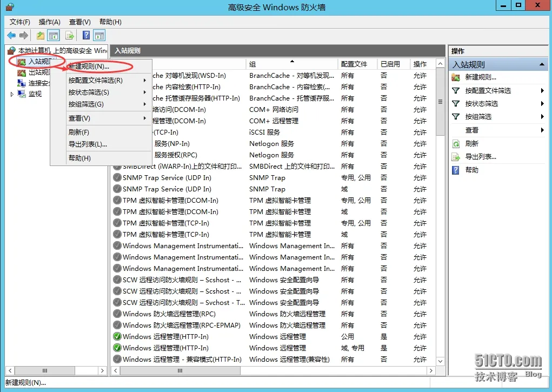
Task: Click the forward arrow toolbar icon
Action: click(x=24, y=36)
